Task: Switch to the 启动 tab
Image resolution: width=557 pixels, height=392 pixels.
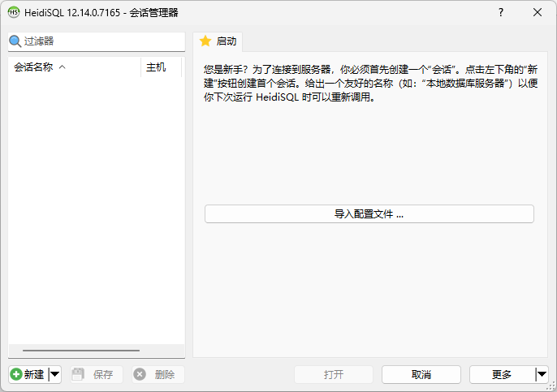Action: [218, 41]
